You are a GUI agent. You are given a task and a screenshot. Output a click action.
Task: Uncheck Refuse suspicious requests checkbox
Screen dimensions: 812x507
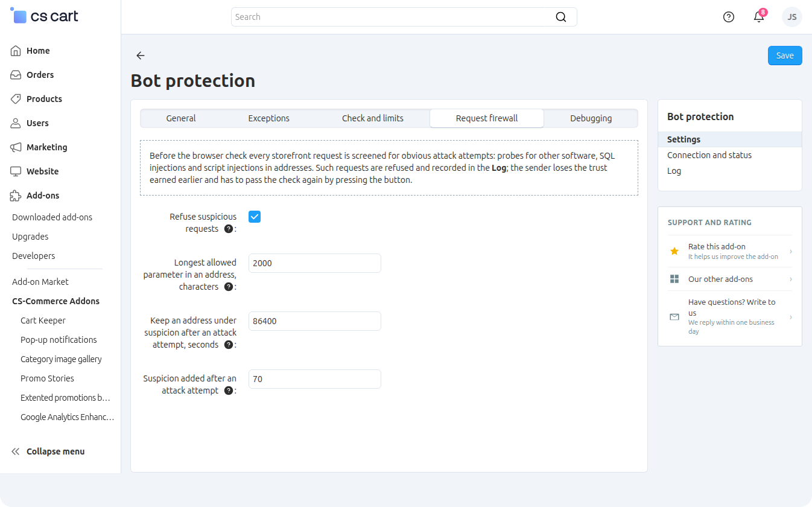point(255,217)
